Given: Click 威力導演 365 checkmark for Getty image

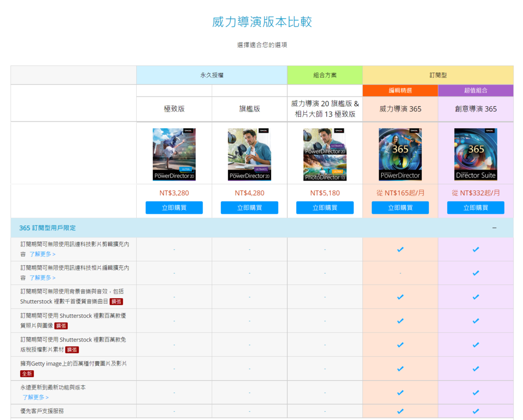Looking at the screenshot, I should pyautogui.click(x=400, y=369).
